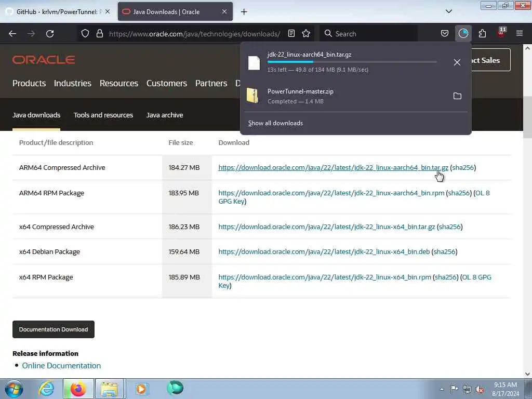Click the Oracle logo
The width and height of the screenshot is (532, 399).
coord(44,60)
